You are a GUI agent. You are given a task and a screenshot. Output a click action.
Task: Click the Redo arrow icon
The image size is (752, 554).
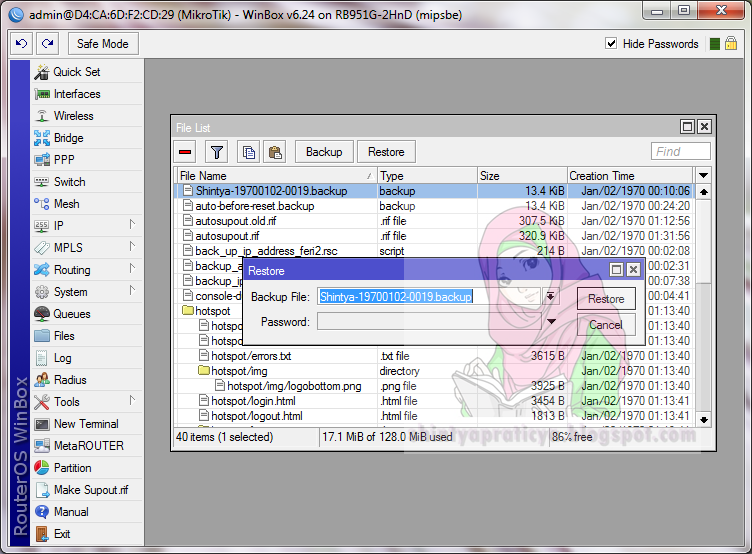47,44
